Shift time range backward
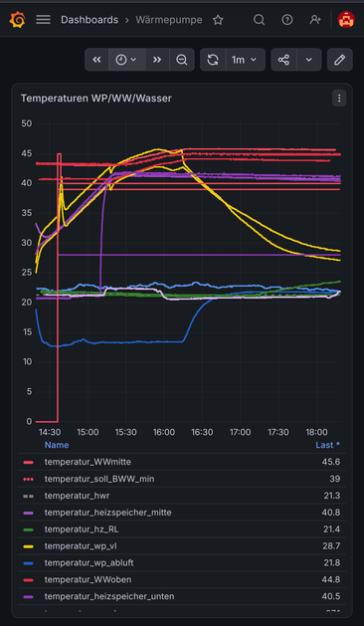 point(96,60)
